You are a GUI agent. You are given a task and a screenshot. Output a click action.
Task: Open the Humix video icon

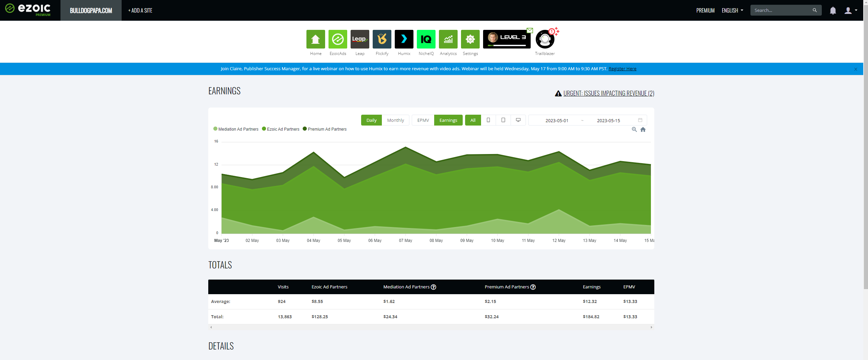pos(404,39)
